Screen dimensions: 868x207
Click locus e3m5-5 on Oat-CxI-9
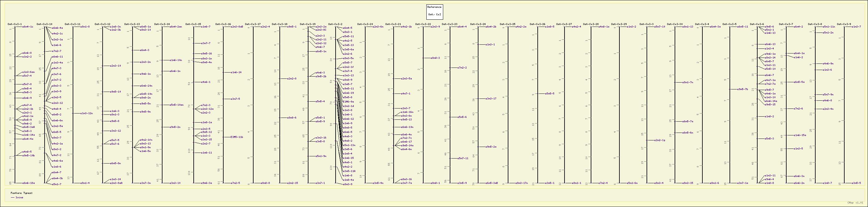click(856, 183)
